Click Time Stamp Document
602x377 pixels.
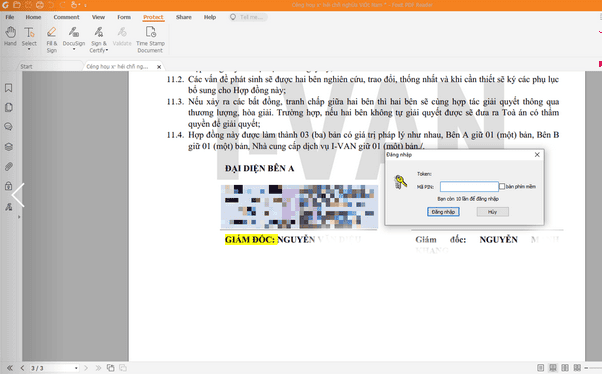coord(150,40)
